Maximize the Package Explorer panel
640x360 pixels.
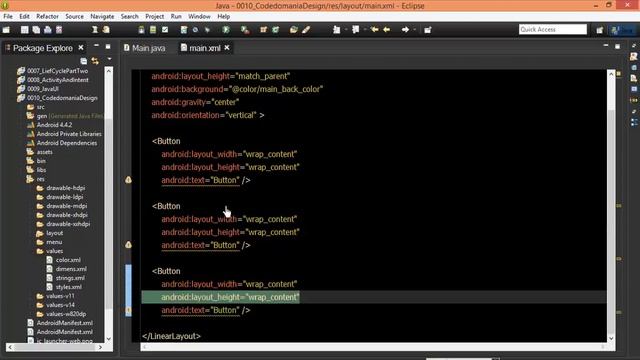pyautogui.click(x=108, y=47)
